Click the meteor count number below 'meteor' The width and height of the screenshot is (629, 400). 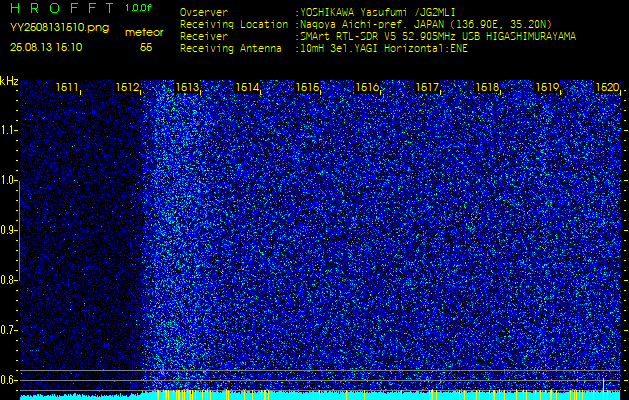click(x=146, y=48)
